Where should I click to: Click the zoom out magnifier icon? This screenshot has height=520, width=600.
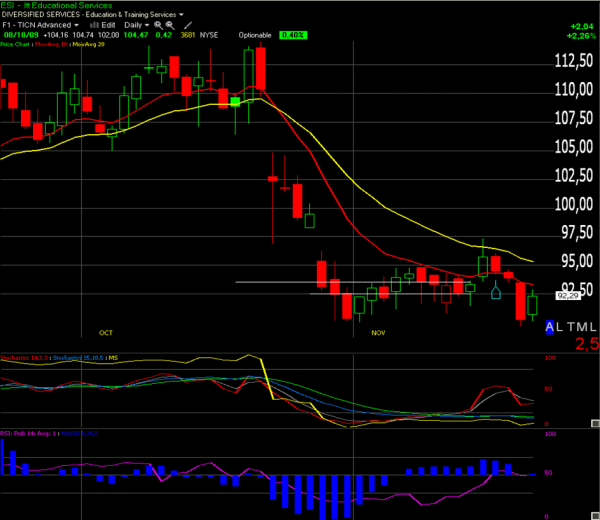click(x=170, y=26)
